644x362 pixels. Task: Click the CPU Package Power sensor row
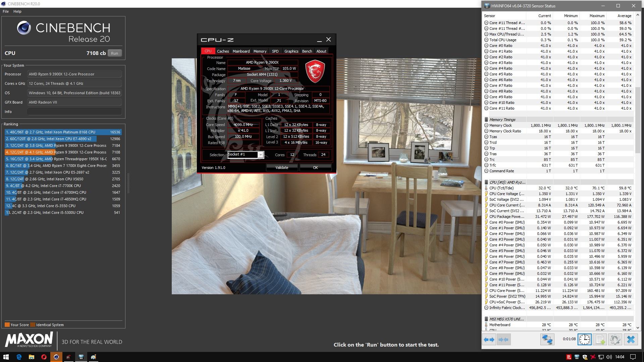[x=558, y=217]
